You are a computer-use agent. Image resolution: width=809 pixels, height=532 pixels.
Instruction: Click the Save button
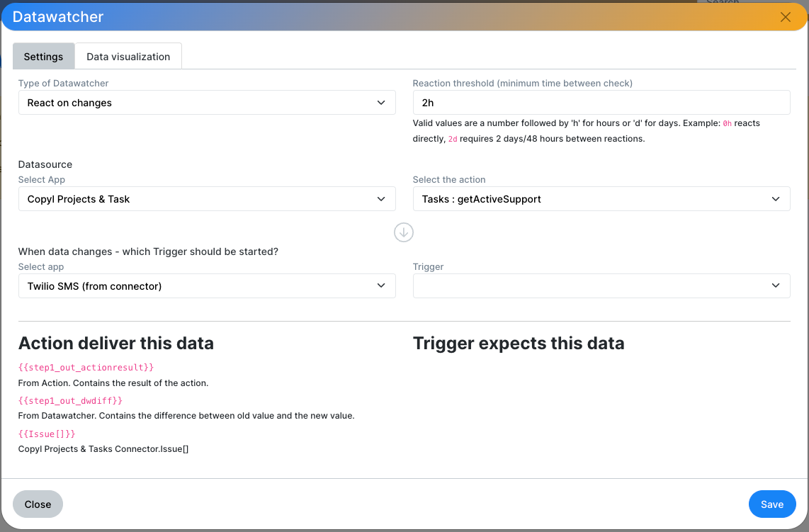(772, 504)
